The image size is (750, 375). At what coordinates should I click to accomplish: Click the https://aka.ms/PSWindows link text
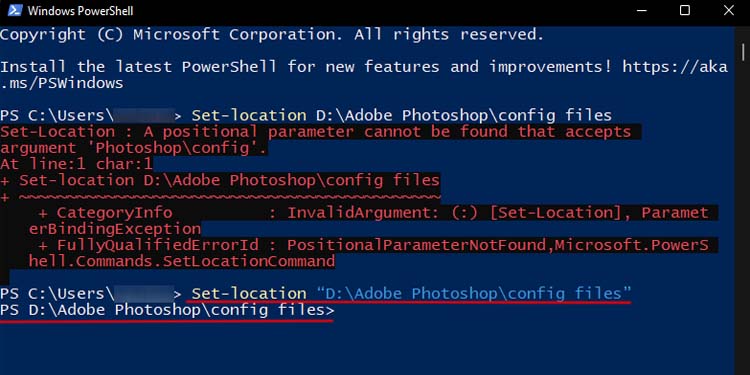click(x=364, y=75)
